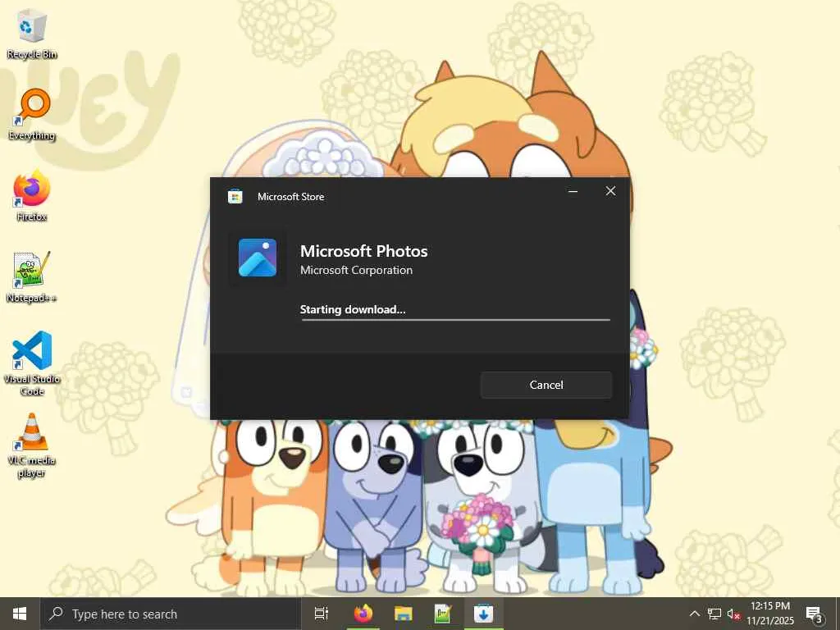Open the notification center icon

815,614
